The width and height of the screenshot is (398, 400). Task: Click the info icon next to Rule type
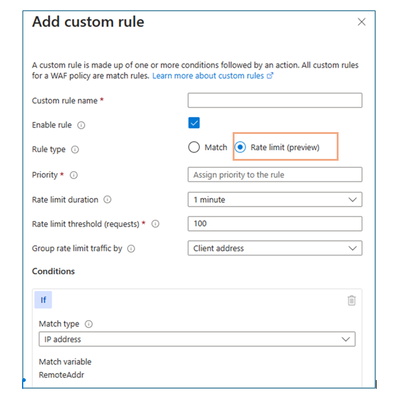(75, 150)
